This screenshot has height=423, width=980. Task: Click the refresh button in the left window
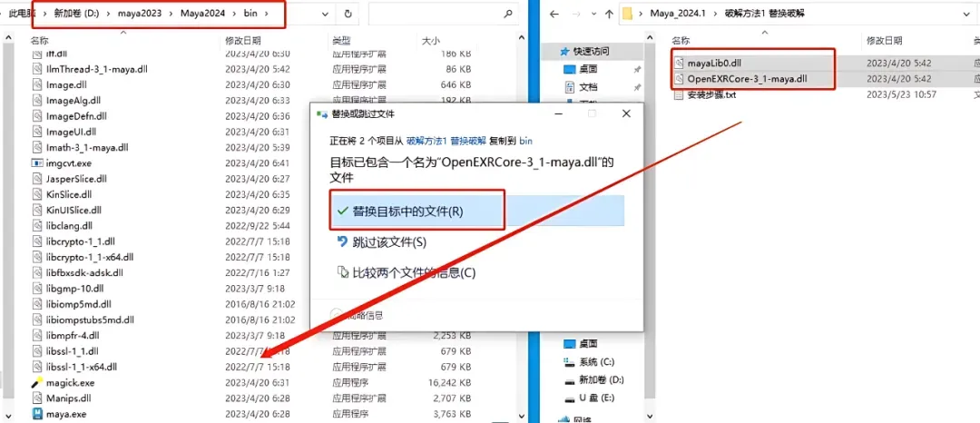pyautogui.click(x=348, y=14)
